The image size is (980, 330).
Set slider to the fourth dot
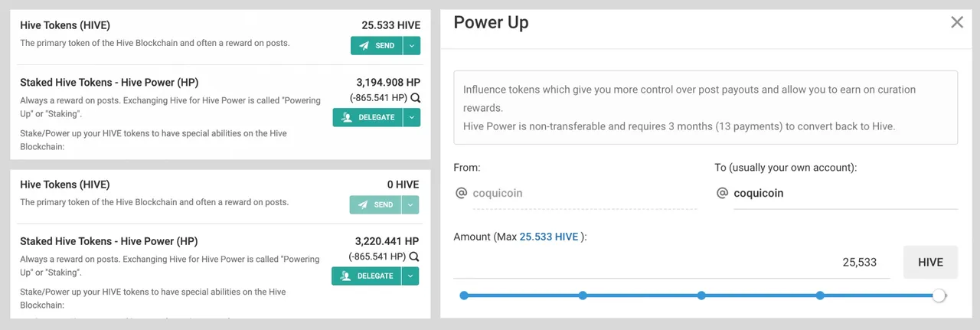[820, 296]
